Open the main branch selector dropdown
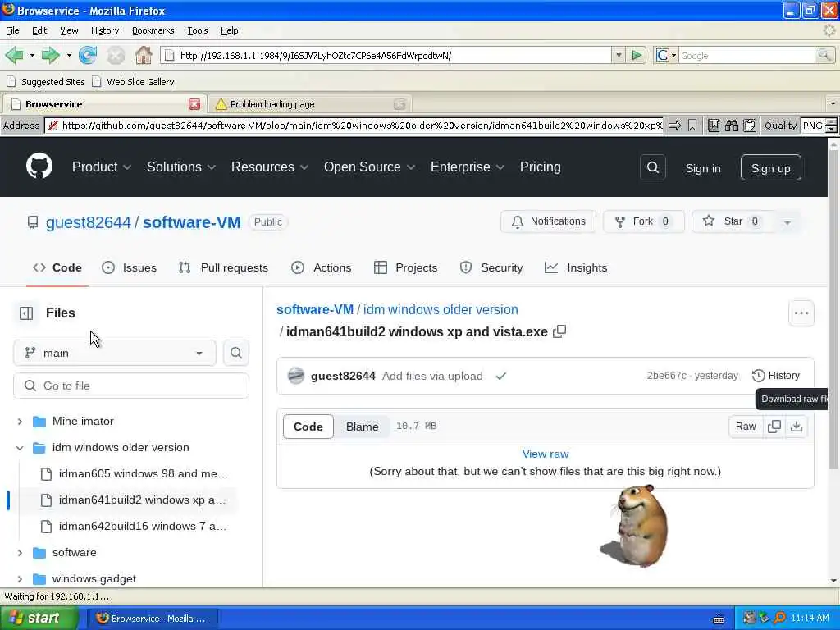The height and width of the screenshot is (630, 840). point(115,353)
